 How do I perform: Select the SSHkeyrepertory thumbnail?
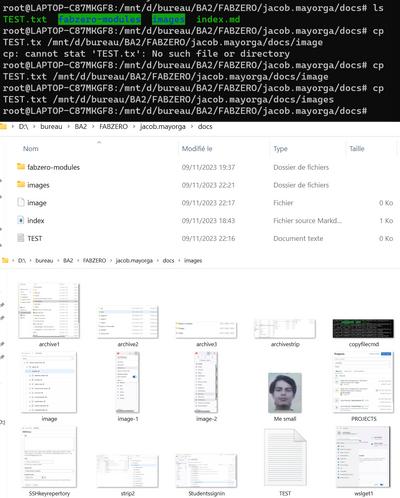pyautogui.click(x=49, y=457)
